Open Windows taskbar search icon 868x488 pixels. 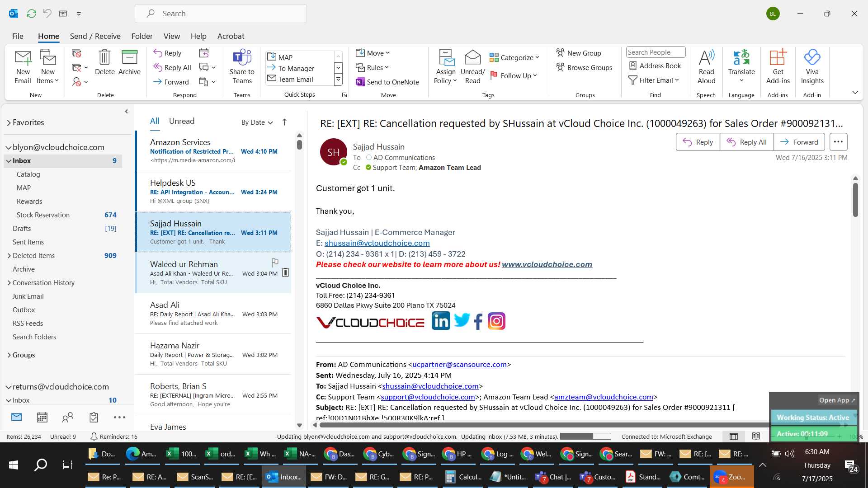41,465
